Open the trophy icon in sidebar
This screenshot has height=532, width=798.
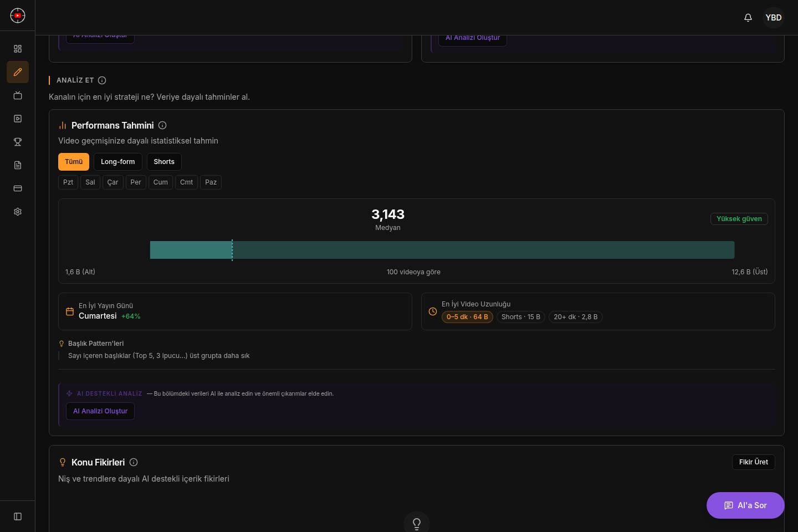pyautogui.click(x=18, y=142)
